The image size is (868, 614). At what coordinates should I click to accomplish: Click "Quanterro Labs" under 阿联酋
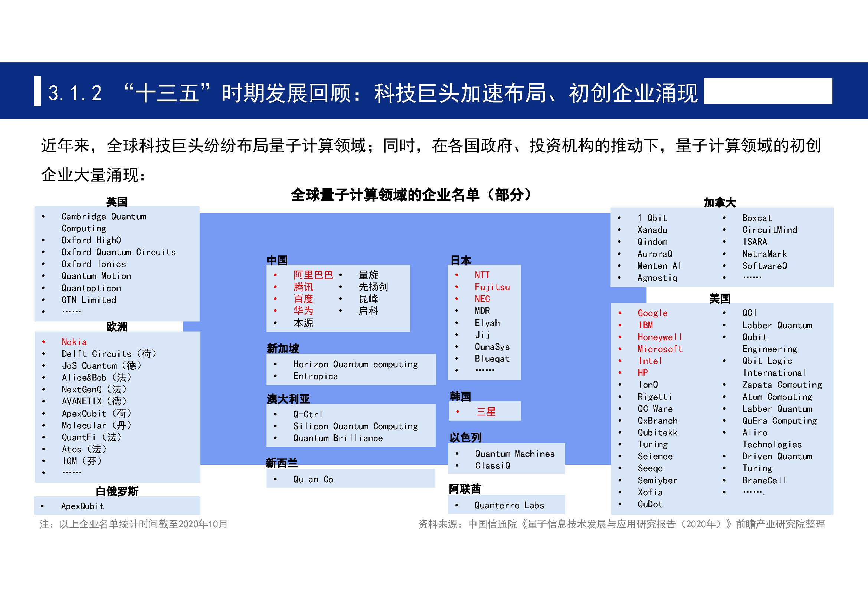[509, 505]
